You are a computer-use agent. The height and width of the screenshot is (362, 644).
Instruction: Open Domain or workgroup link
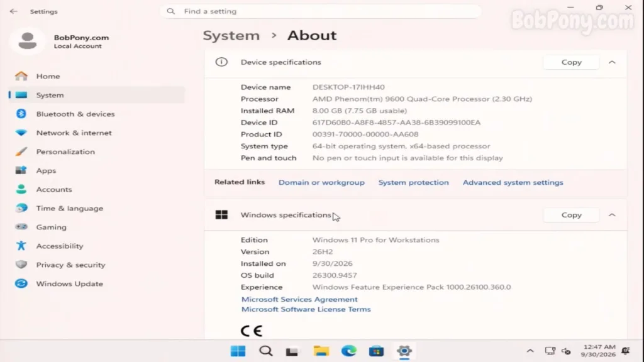(x=321, y=182)
